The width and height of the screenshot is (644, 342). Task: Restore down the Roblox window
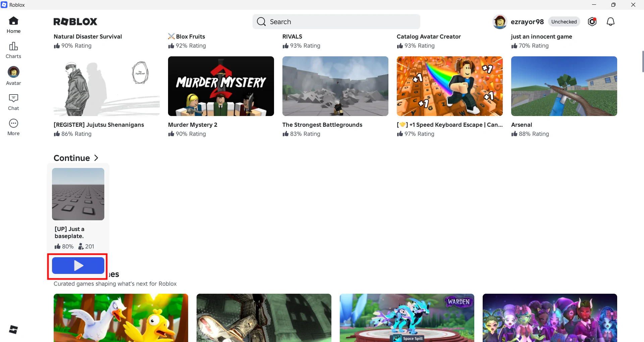[x=613, y=5]
